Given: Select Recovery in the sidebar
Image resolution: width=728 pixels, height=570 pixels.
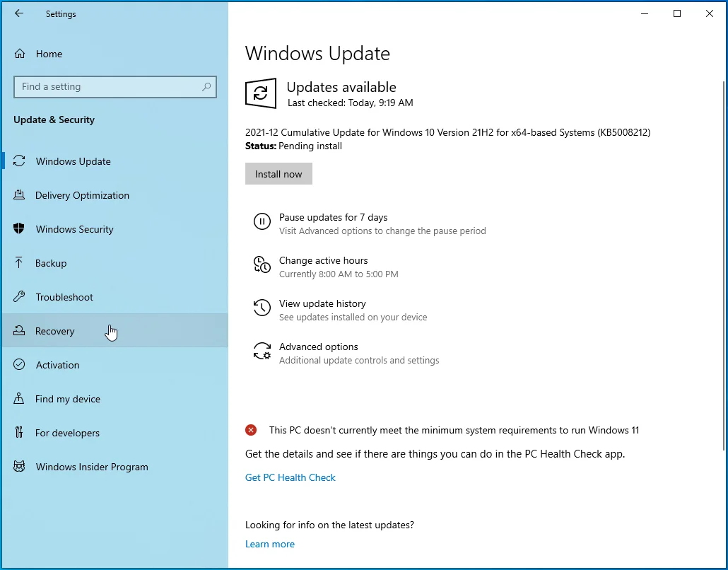Looking at the screenshot, I should tap(115, 331).
